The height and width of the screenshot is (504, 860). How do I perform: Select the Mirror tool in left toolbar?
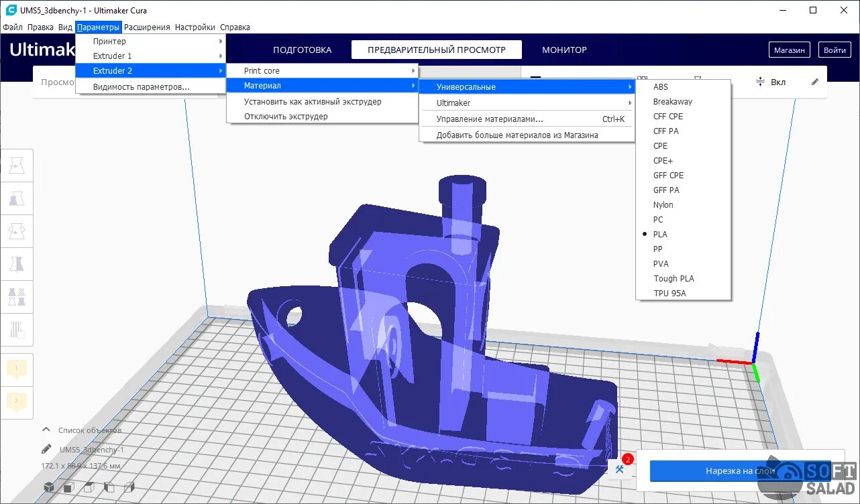coord(17,264)
